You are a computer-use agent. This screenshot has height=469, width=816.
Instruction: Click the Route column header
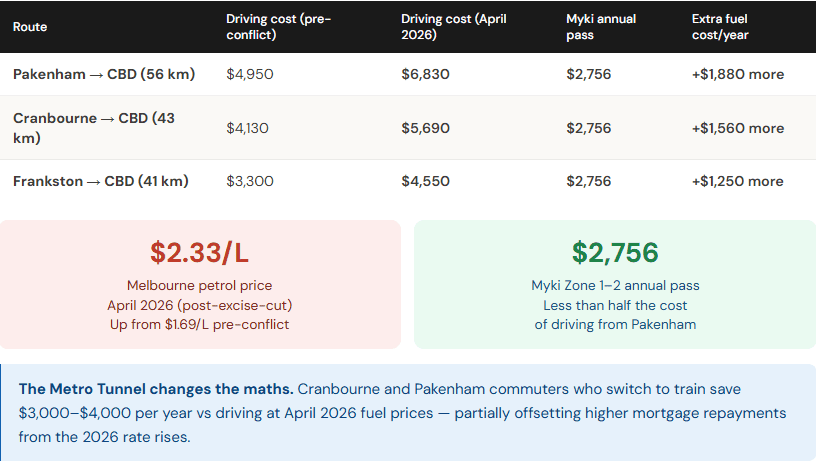point(30,27)
